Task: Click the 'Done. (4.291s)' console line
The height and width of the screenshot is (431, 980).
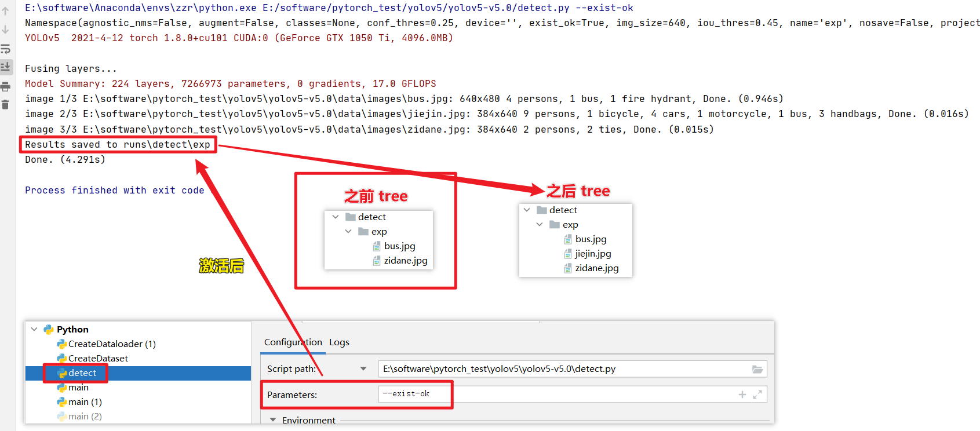Action: click(65, 159)
